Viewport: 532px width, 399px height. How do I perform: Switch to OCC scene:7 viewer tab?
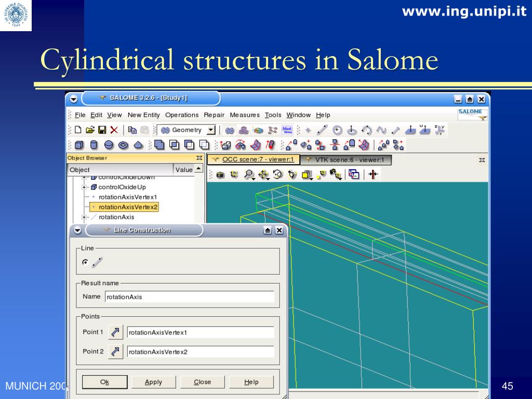tap(254, 159)
